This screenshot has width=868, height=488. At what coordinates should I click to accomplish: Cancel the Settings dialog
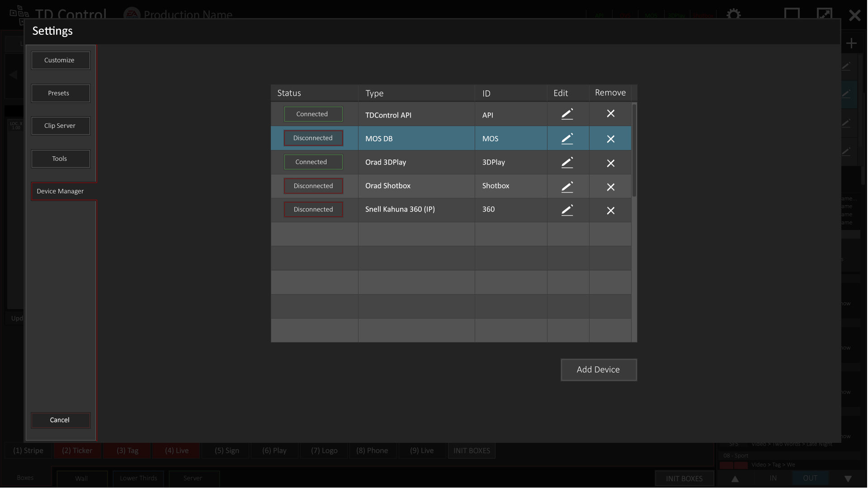60,420
